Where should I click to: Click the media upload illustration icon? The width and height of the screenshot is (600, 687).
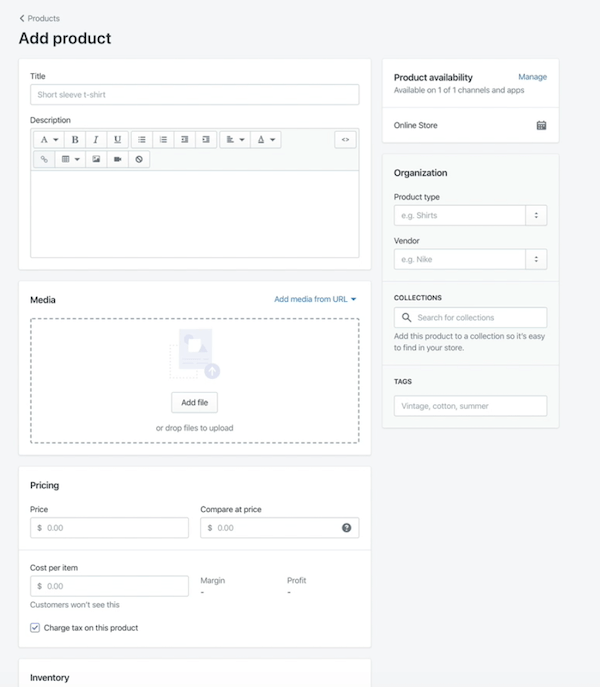(x=195, y=354)
